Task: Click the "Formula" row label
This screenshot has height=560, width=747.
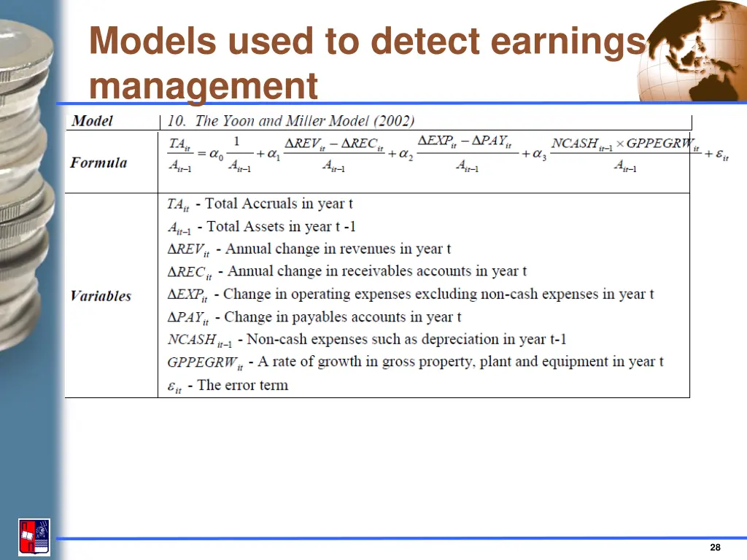Action: click(98, 163)
